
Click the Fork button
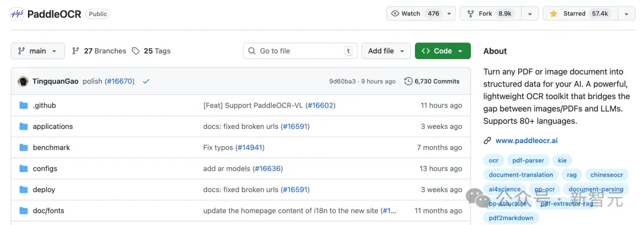coord(490,14)
